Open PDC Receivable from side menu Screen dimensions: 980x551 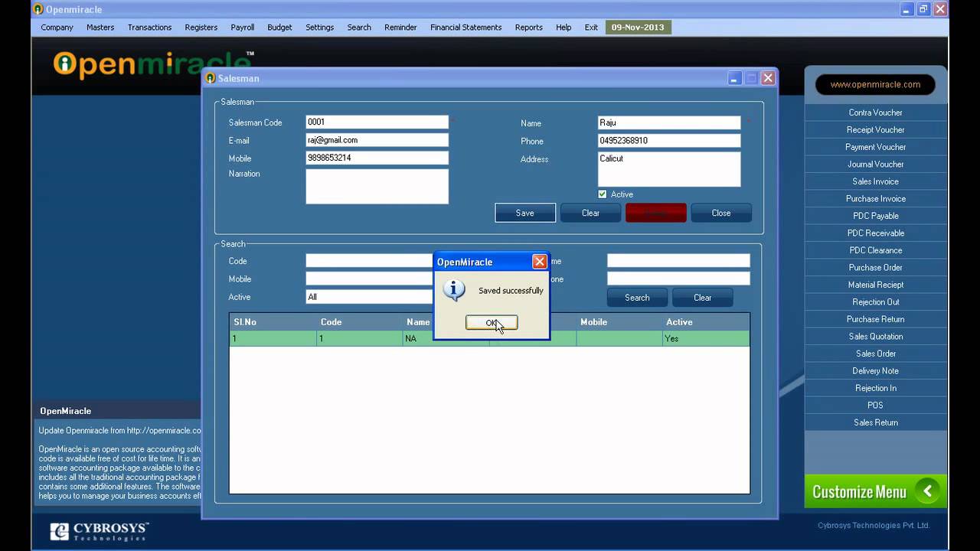click(x=875, y=233)
